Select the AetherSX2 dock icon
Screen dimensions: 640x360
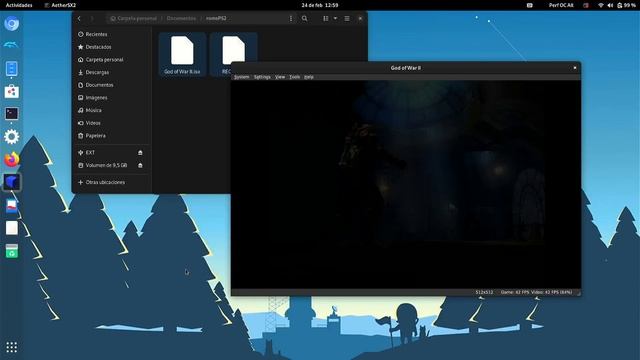coord(11,182)
